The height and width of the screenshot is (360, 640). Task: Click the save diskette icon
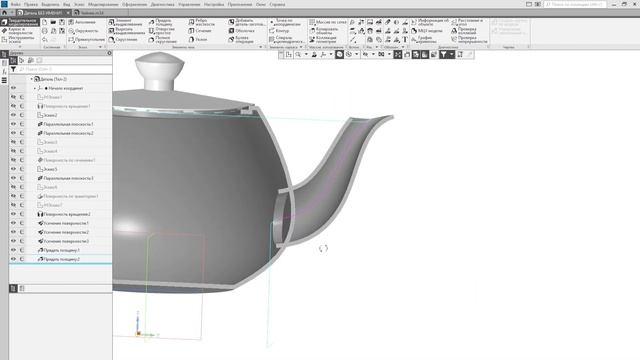(62, 22)
